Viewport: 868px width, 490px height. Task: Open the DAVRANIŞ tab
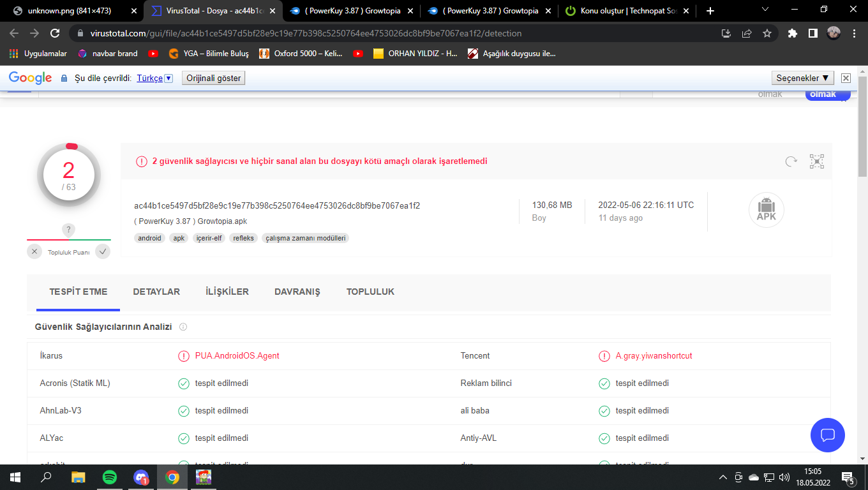pos(297,292)
